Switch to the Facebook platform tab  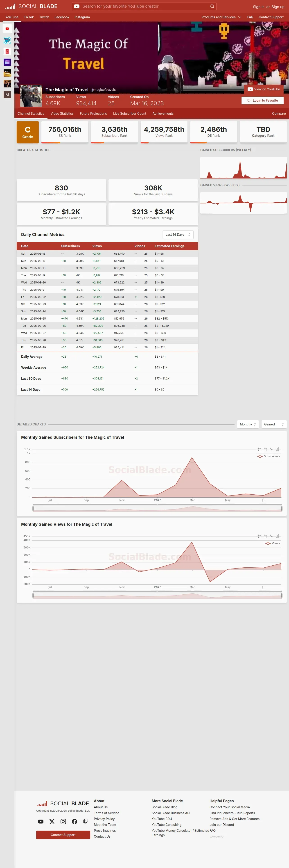point(62,17)
